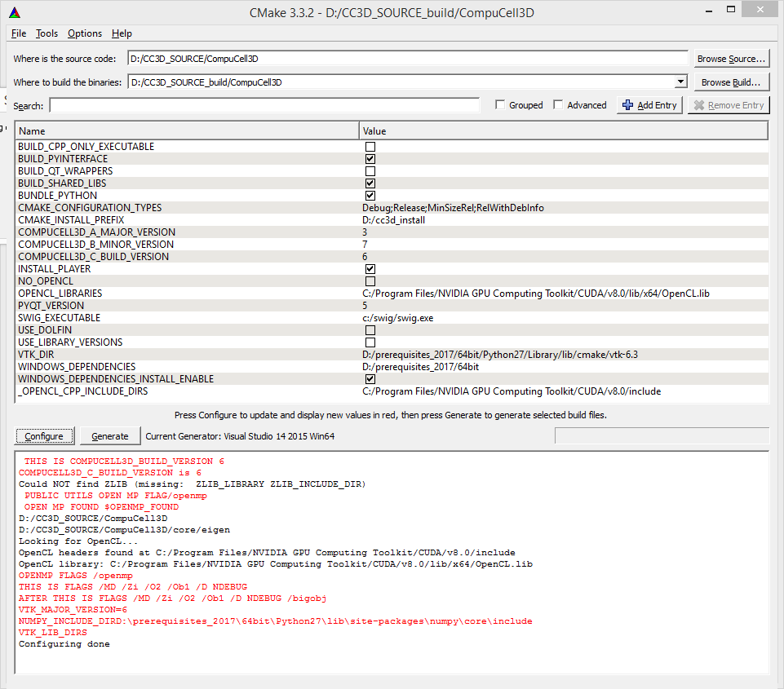784x689 pixels.
Task: Click the Search input field
Action: pos(264,105)
